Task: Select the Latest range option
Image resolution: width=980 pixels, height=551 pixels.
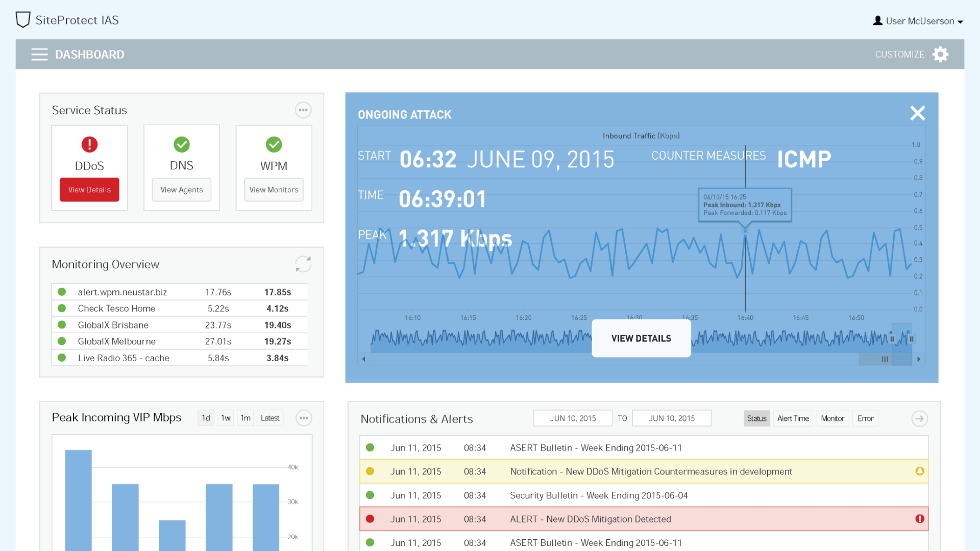Action: point(270,418)
